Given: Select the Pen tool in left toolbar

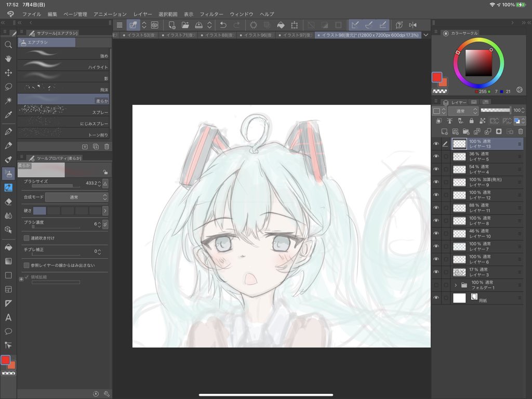Looking at the screenshot, I should (x=8, y=131).
